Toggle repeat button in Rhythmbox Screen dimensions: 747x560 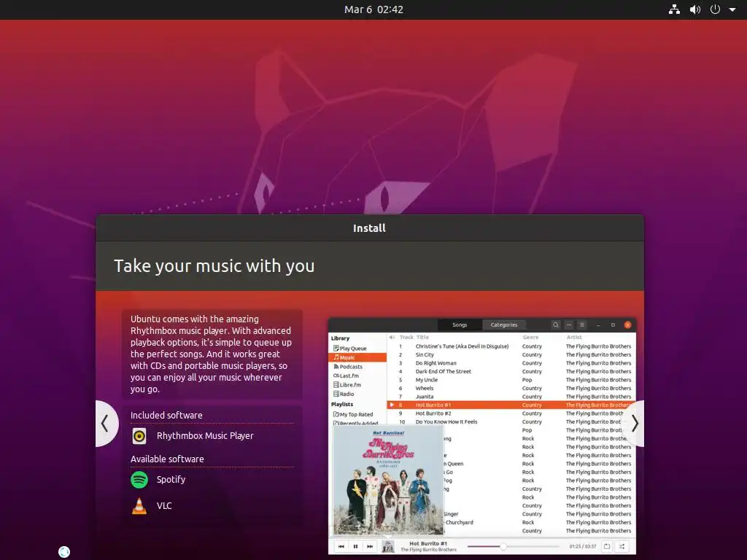pos(606,546)
